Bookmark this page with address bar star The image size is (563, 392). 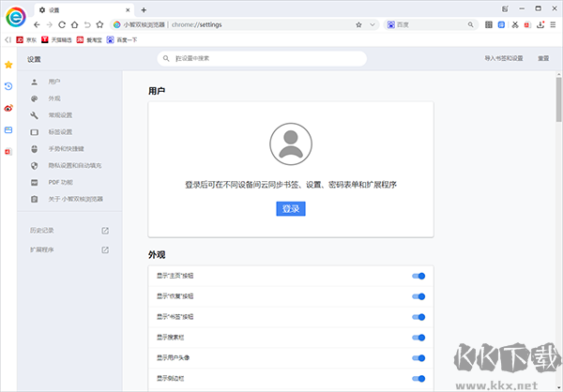[358, 24]
